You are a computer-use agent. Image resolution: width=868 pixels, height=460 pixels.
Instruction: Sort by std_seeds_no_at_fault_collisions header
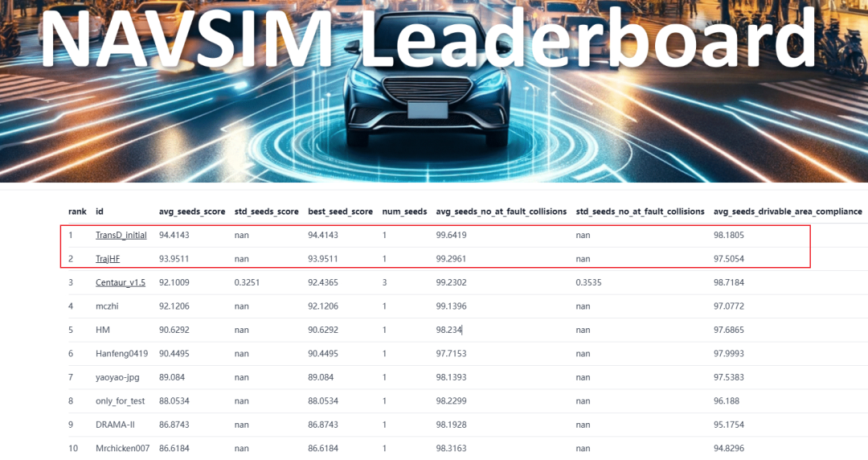pyautogui.click(x=640, y=212)
